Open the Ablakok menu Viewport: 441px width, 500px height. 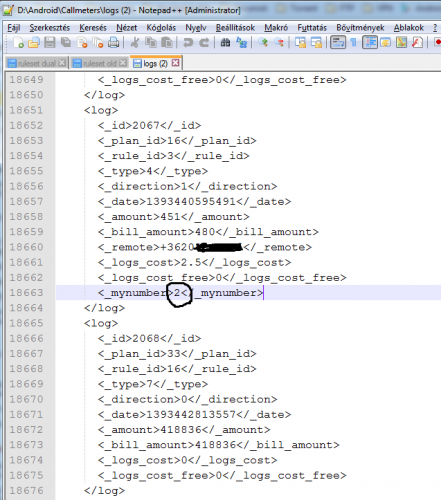pyautogui.click(x=409, y=28)
